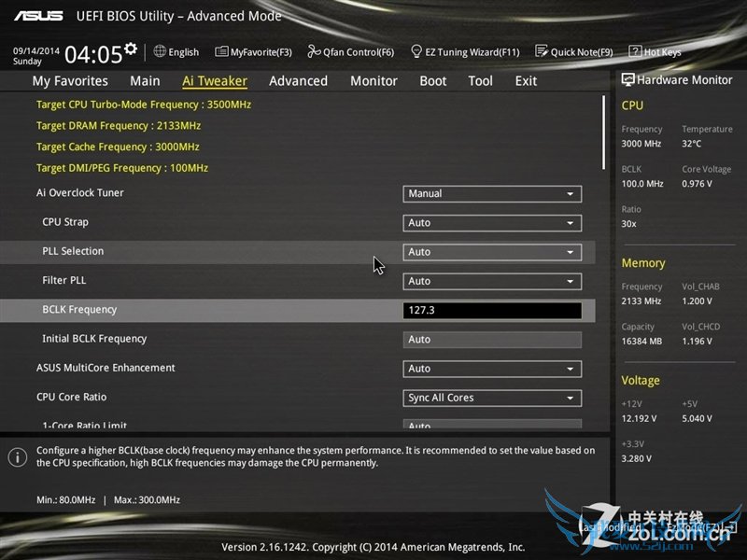747x560 pixels.
Task: Click Vol_CHCD 1.196 V value
Action: pos(697,342)
